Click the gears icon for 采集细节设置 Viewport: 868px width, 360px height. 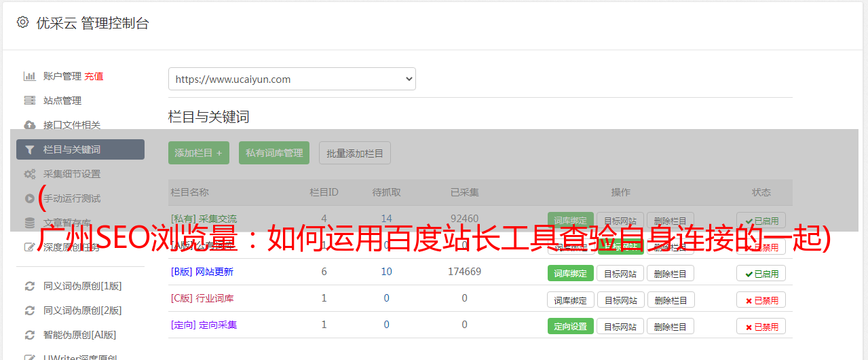pyautogui.click(x=30, y=174)
